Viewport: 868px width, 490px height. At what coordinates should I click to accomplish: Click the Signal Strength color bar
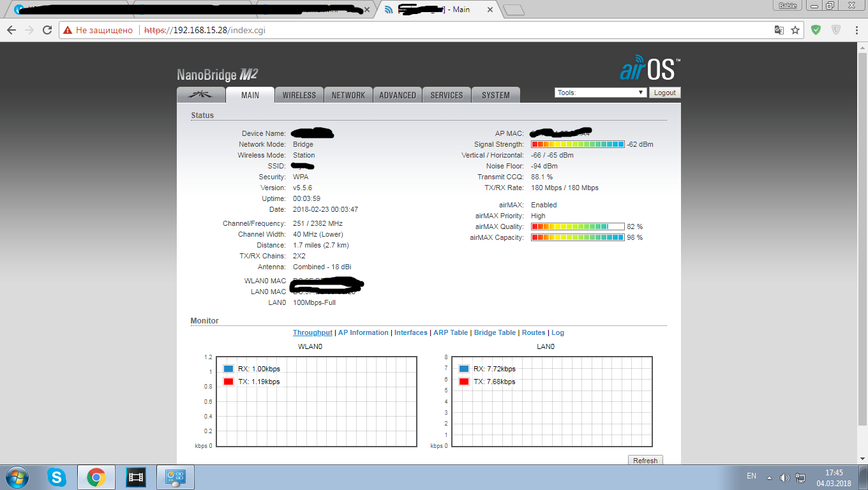point(578,144)
